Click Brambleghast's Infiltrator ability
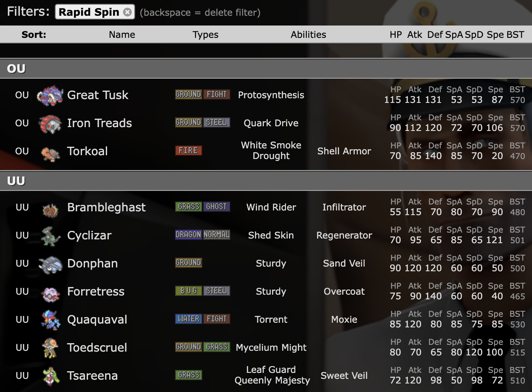532x392 pixels. coord(344,207)
